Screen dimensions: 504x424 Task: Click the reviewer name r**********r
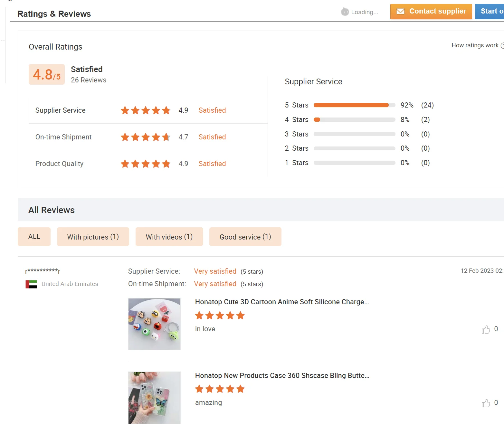point(43,271)
